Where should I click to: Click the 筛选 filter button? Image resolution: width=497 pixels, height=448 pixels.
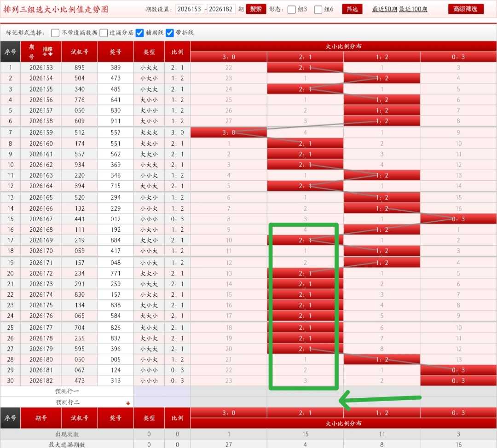coord(352,9)
